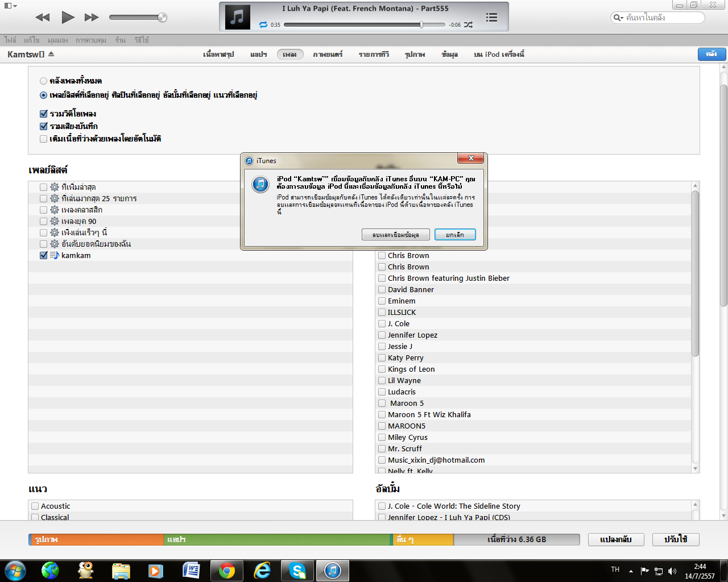The height and width of the screenshot is (582, 728).
Task: Switch to the ภาพยนตร์ tab
Action: tap(328, 55)
